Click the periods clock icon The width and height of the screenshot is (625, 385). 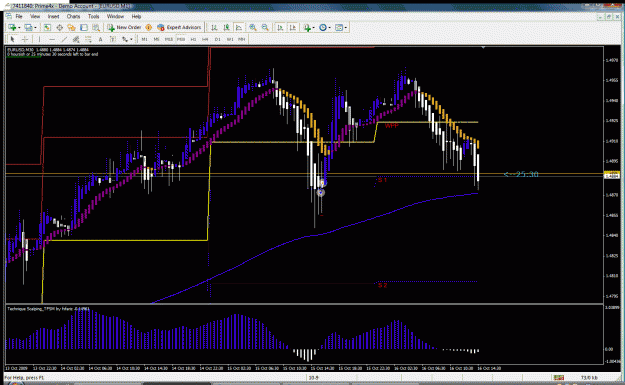point(323,27)
